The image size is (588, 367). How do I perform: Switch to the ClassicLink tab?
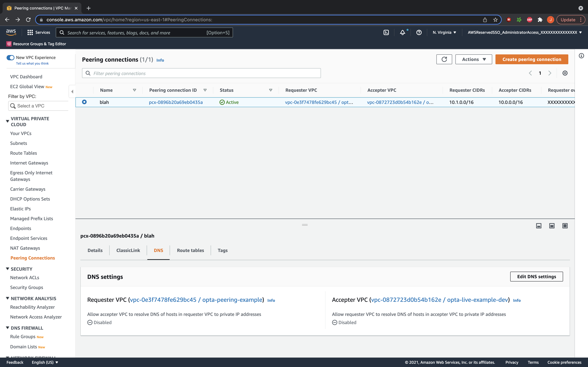tap(128, 251)
